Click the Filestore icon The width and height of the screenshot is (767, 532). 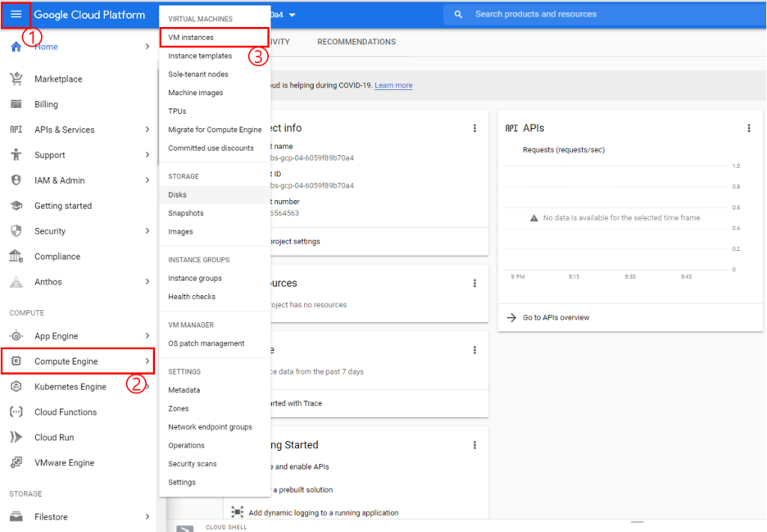(x=16, y=516)
